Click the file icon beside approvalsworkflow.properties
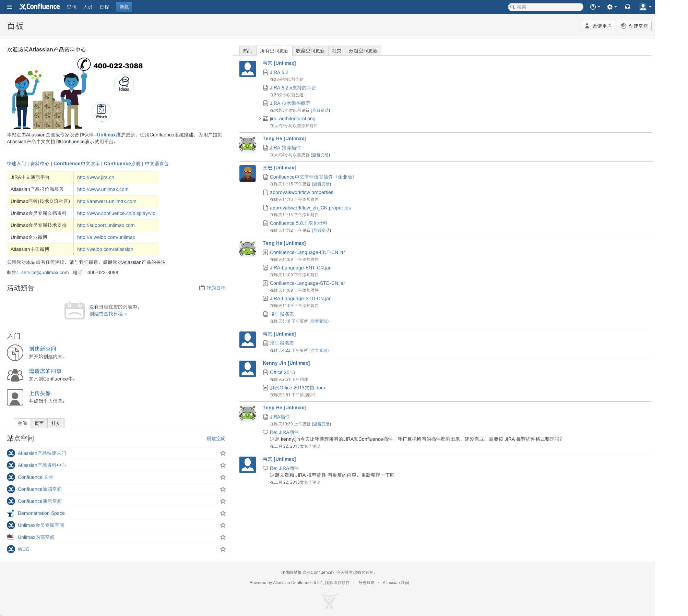The height and width of the screenshot is (616, 688). click(x=265, y=192)
